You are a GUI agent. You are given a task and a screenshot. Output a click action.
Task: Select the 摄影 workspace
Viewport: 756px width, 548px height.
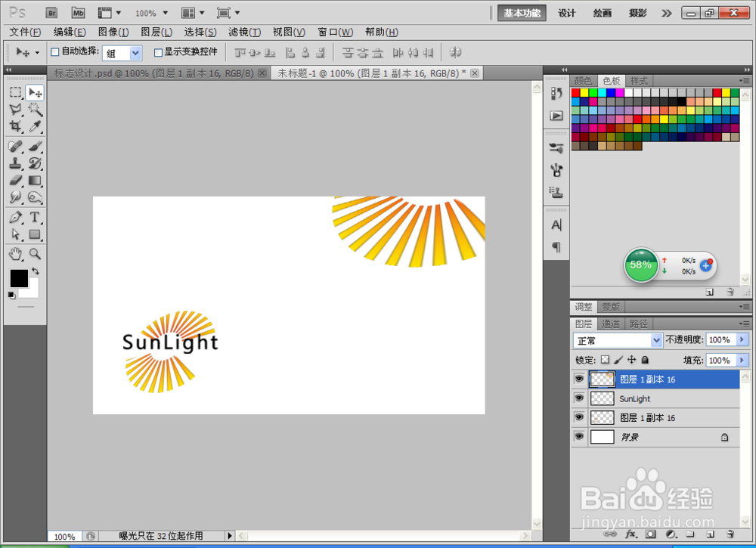click(x=637, y=13)
